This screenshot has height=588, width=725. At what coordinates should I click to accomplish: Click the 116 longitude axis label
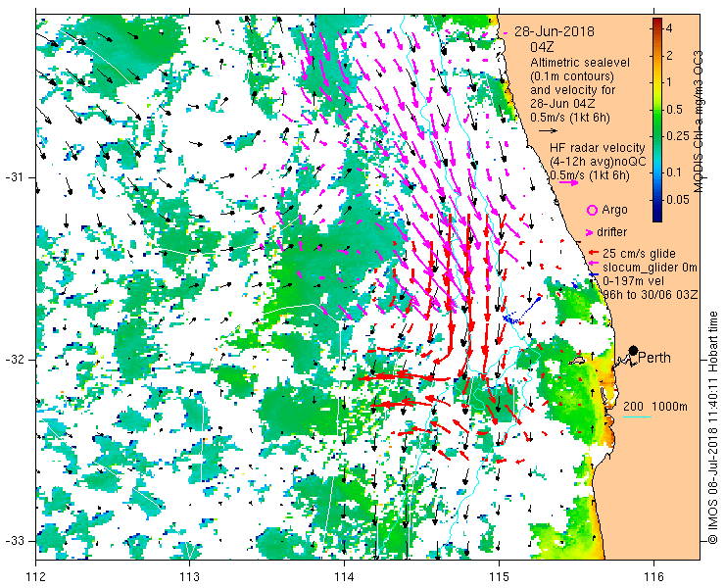[653, 577]
